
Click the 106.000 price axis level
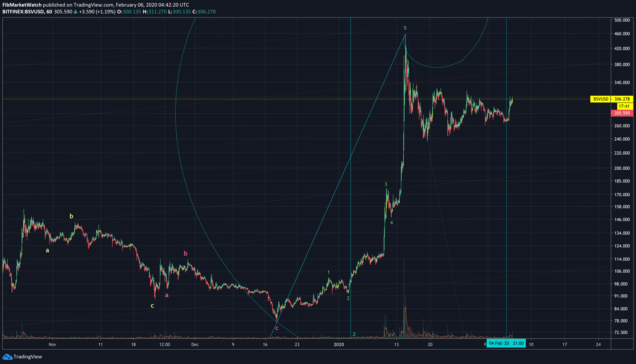pyautogui.click(x=622, y=271)
